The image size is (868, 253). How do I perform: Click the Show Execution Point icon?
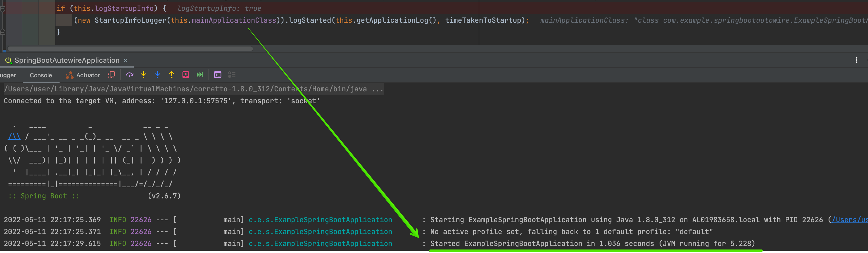coord(112,75)
